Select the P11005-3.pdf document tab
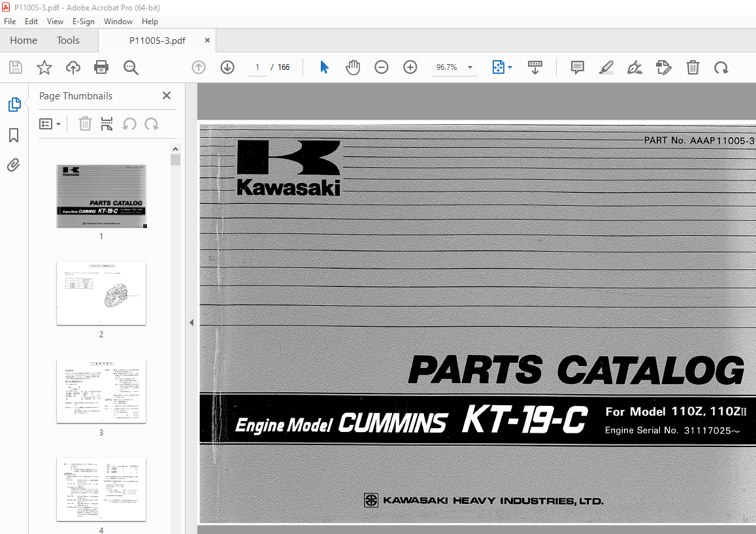This screenshot has height=534, width=756. pyautogui.click(x=157, y=41)
